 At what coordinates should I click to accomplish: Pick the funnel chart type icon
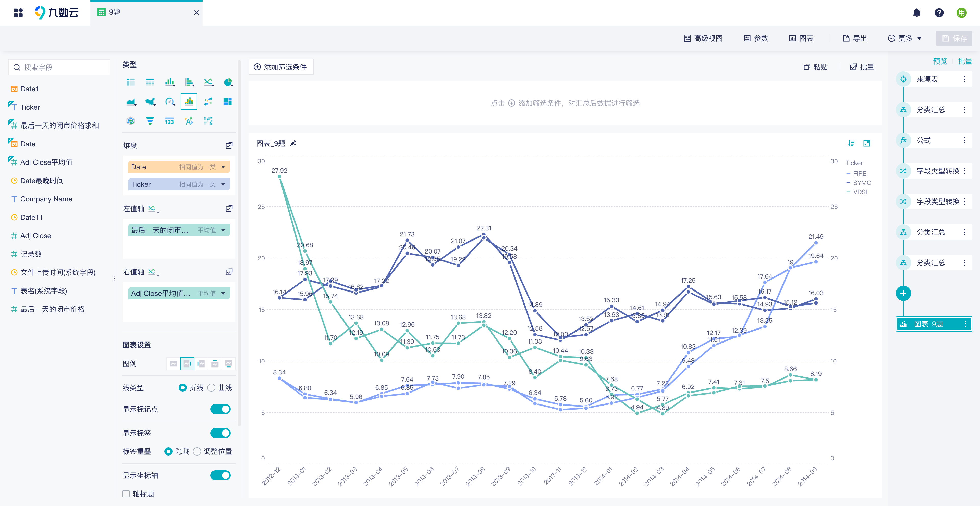(150, 121)
